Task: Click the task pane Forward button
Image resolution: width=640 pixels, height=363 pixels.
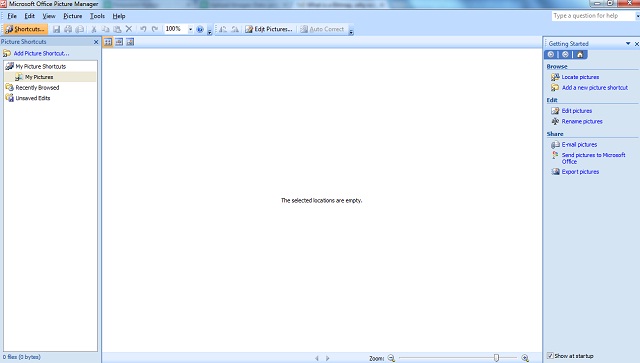Action: pos(565,54)
